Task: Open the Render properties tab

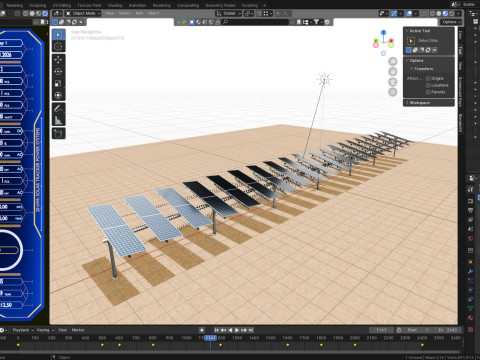Action: coord(470,201)
